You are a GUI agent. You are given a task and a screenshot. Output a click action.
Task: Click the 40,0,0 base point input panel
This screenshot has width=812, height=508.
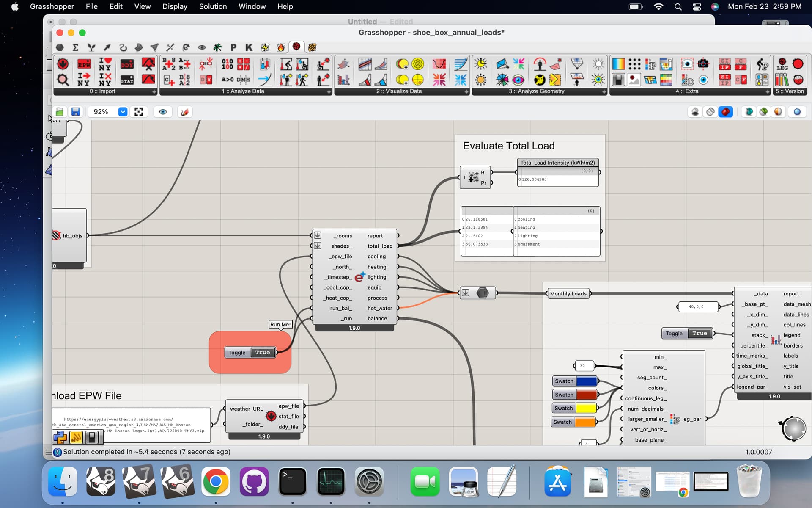click(697, 307)
